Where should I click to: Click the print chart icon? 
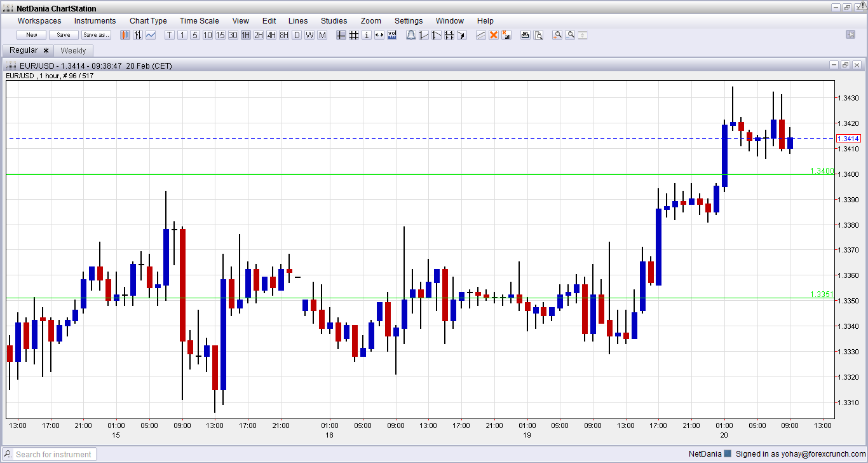click(526, 35)
